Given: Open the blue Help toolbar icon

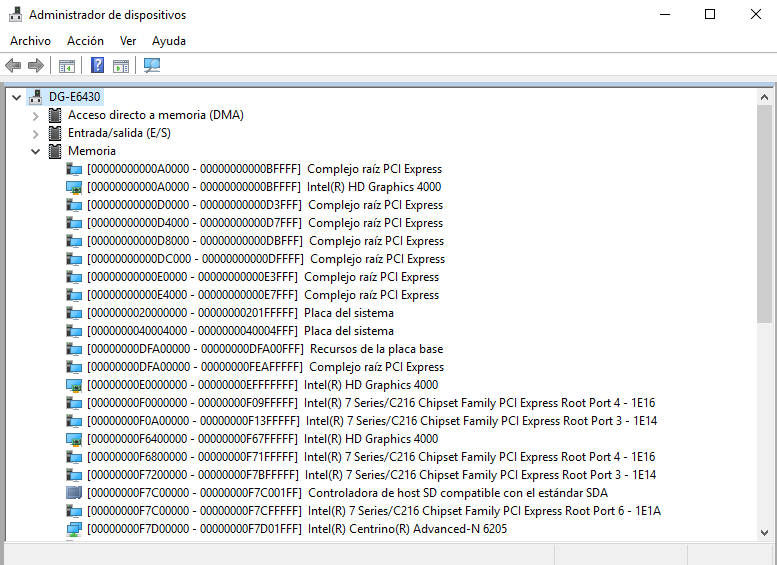Looking at the screenshot, I should [x=98, y=65].
